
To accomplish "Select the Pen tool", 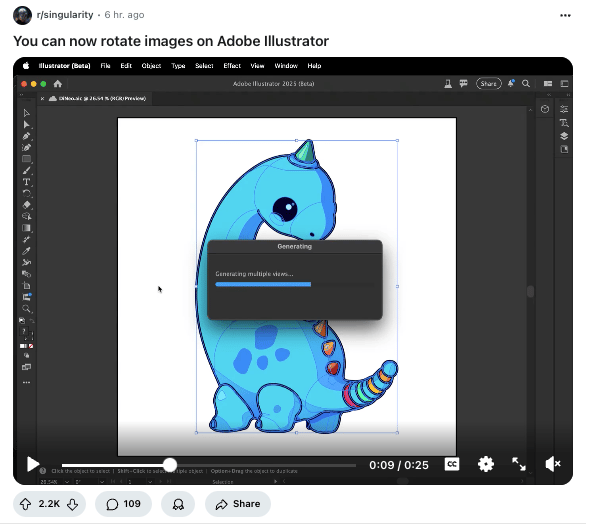I will [27, 136].
